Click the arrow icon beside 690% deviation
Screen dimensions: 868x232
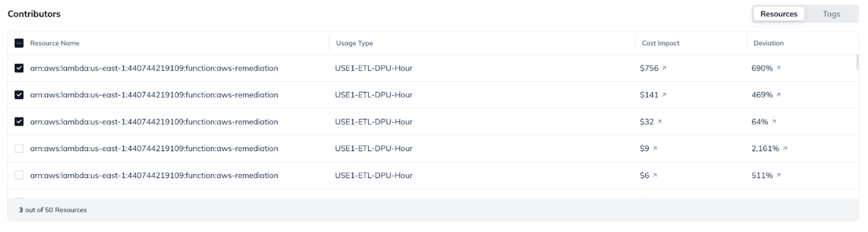point(779,68)
